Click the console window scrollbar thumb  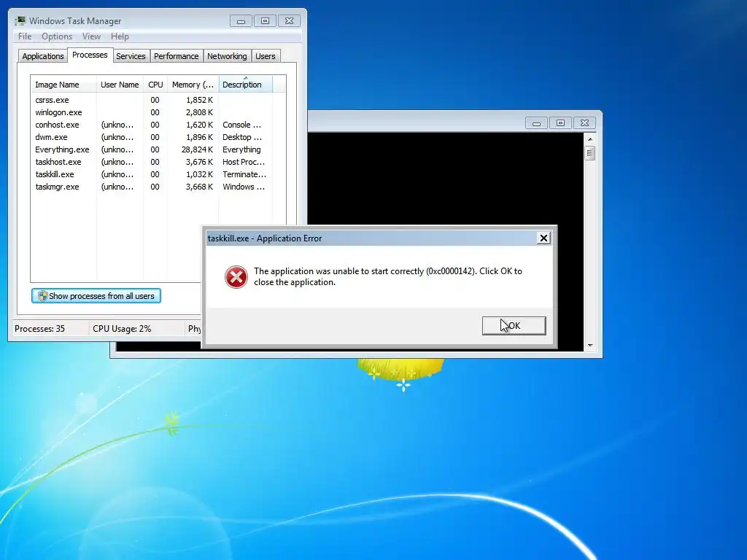[590, 153]
